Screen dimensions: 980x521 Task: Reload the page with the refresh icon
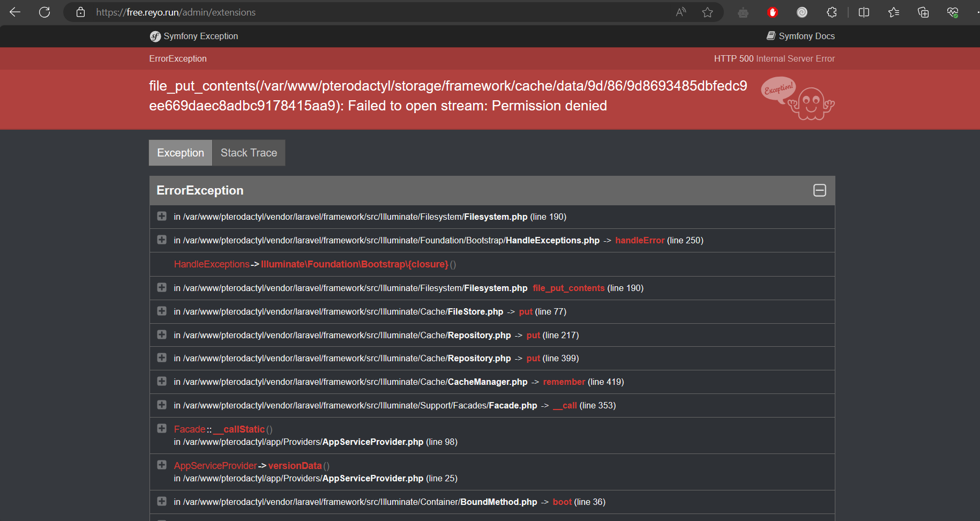click(44, 12)
